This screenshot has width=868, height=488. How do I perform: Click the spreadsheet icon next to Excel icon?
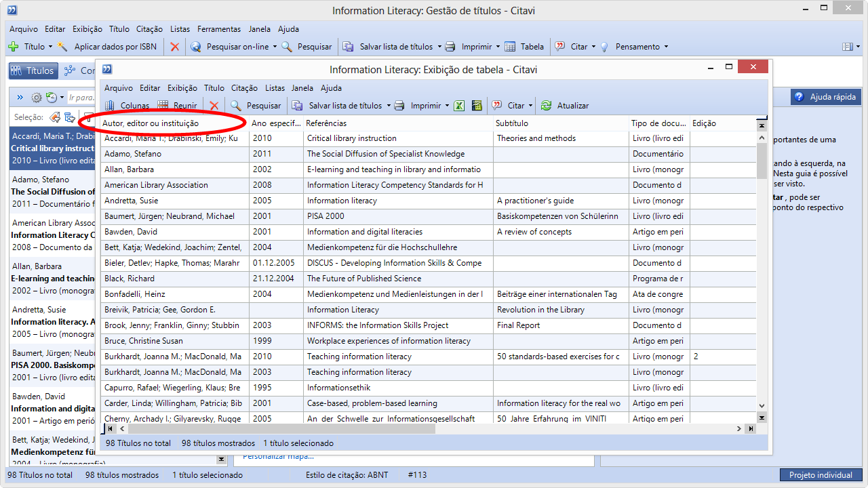click(x=477, y=106)
